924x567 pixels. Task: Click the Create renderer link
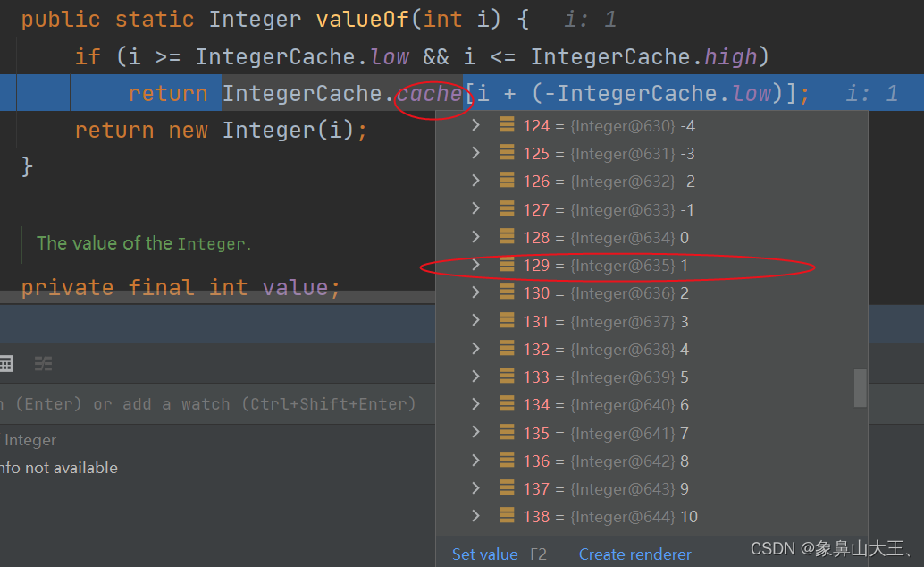click(634, 554)
